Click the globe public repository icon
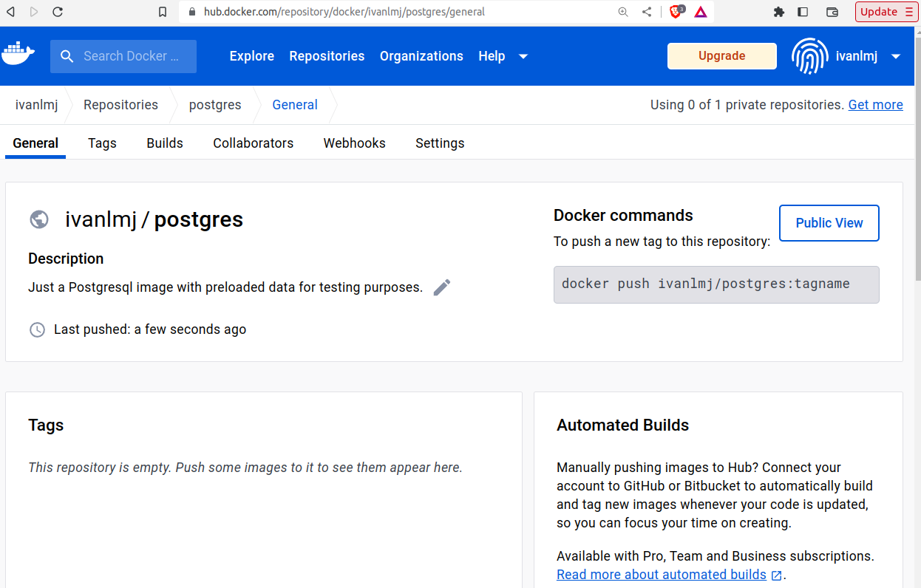The image size is (921, 588). (39, 219)
